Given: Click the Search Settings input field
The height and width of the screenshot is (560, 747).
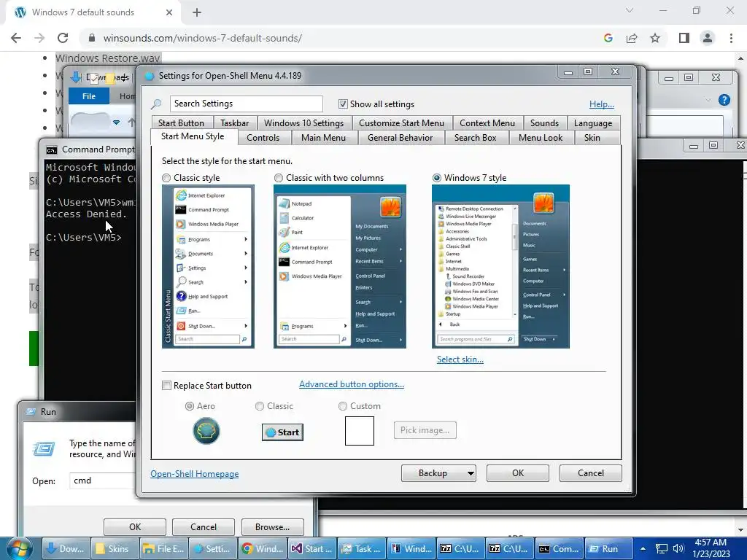Looking at the screenshot, I should [x=247, y=104].
